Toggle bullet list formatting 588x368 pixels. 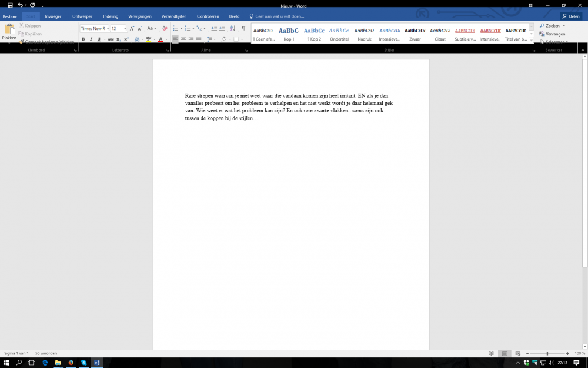175,29
